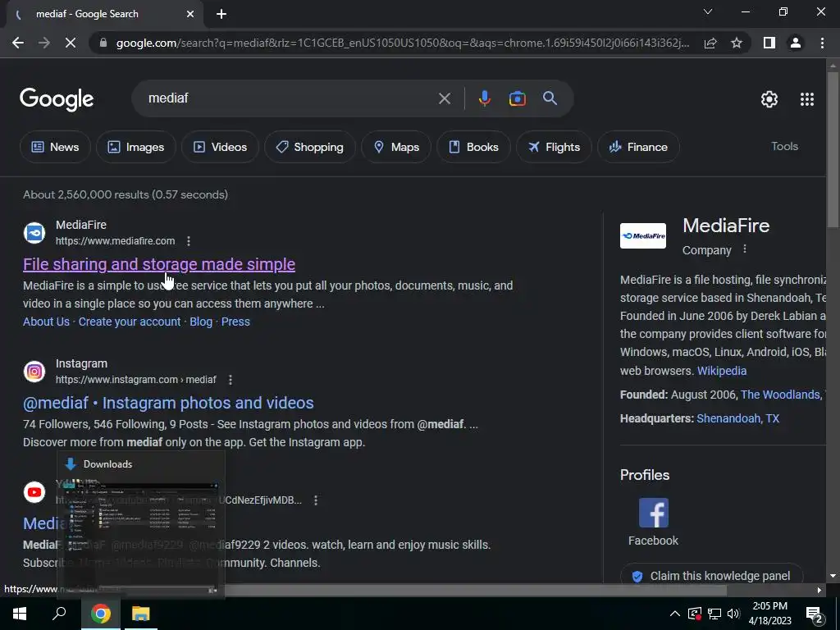
Task: Open more options in MediaFire knowledge panel
Action: tap(744, 249)
